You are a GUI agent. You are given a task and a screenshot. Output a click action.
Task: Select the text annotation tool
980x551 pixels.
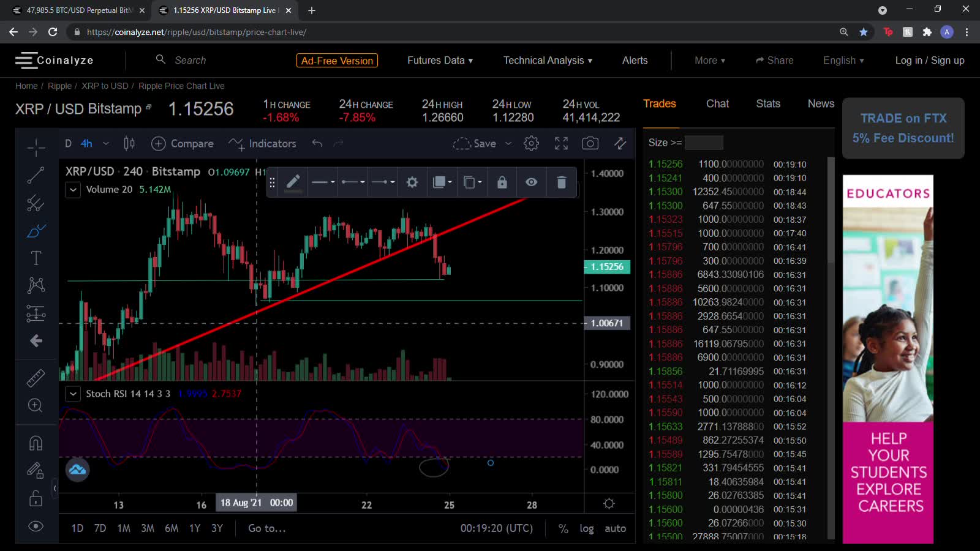pyautogui.click(x=36, y=258)
